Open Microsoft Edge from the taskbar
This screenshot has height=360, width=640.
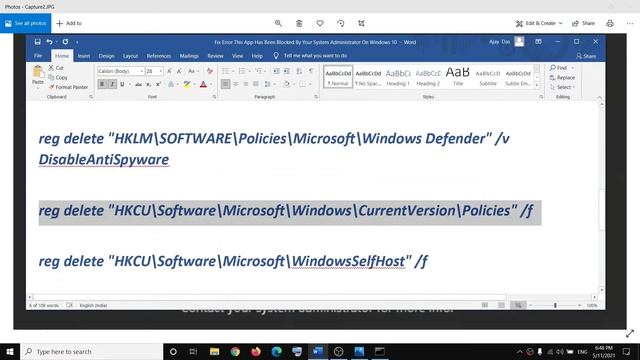click(277, 351)
